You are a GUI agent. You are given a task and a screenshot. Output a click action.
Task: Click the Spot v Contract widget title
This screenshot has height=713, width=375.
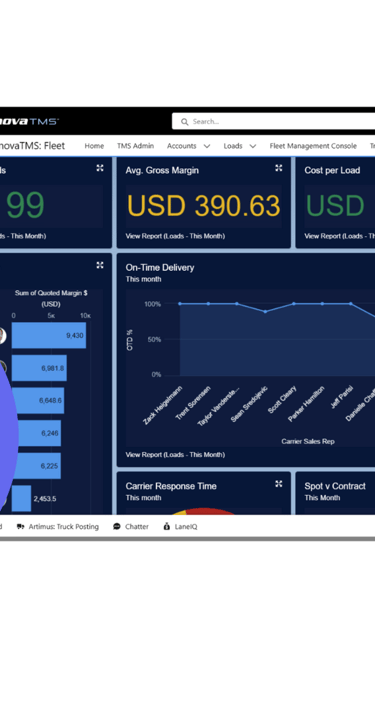[x=335, y=486]
